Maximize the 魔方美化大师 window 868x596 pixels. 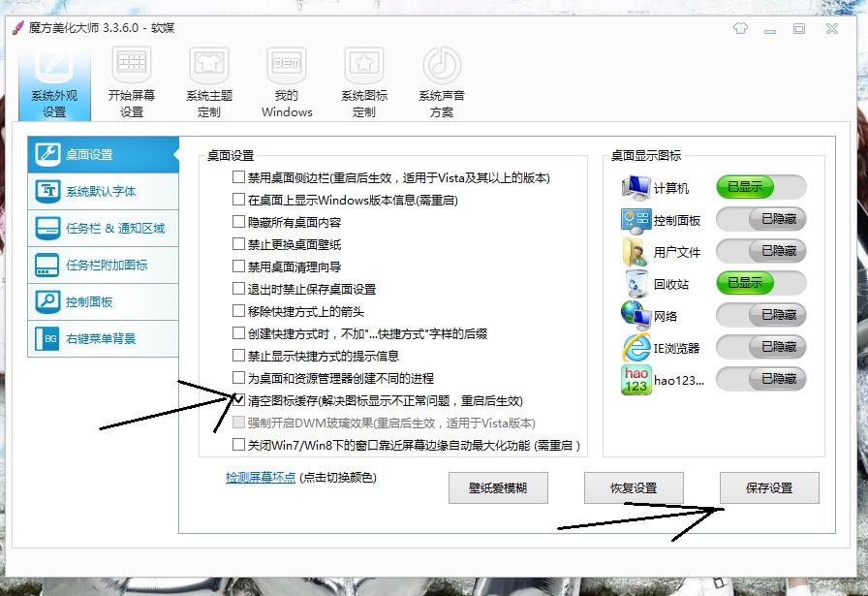coord(799,28)
